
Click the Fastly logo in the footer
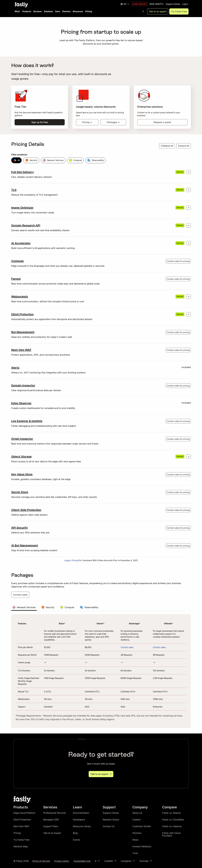click(x=22, y=799)
